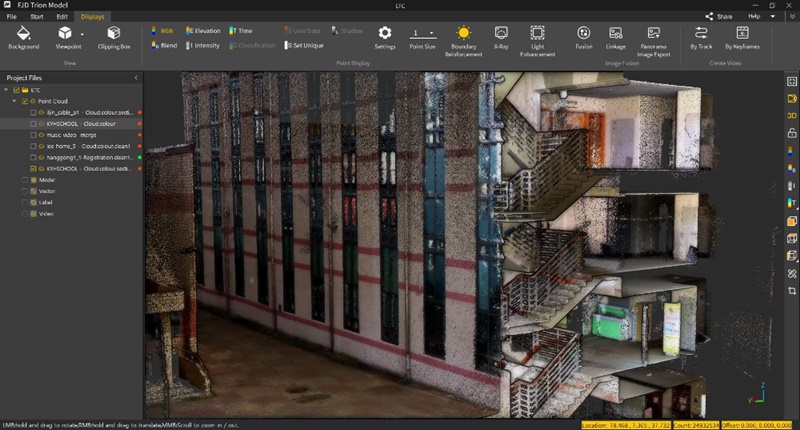Select the music video merge tree row
The image size is (800, 430).
coord(71,135)
